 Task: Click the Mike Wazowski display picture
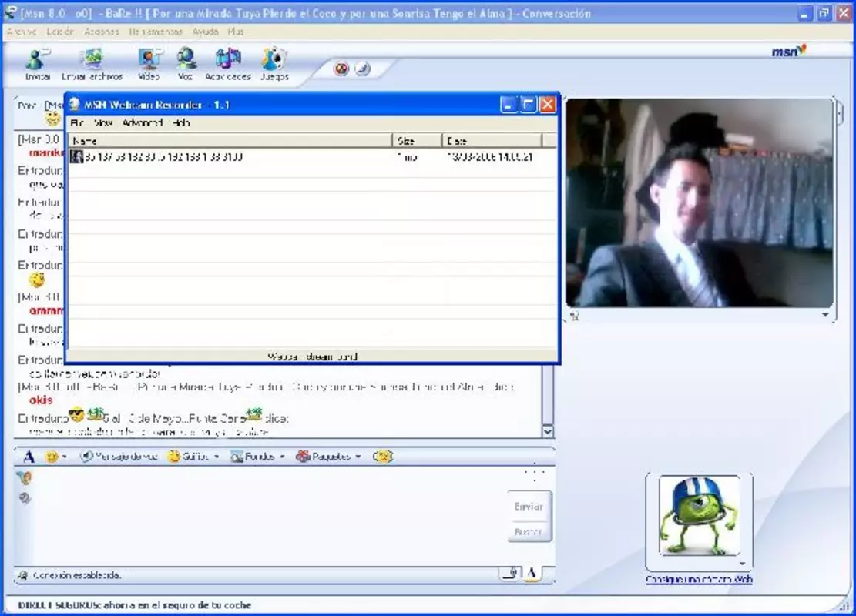tap(700, 516)
